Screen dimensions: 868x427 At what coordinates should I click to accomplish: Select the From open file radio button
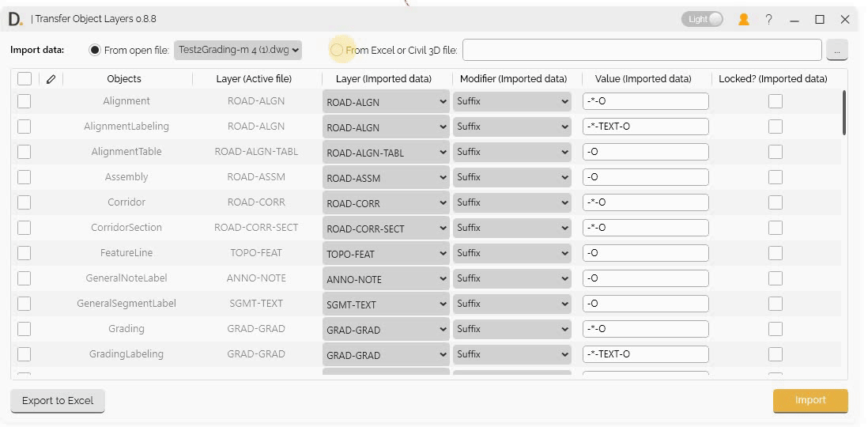point(95,50)
